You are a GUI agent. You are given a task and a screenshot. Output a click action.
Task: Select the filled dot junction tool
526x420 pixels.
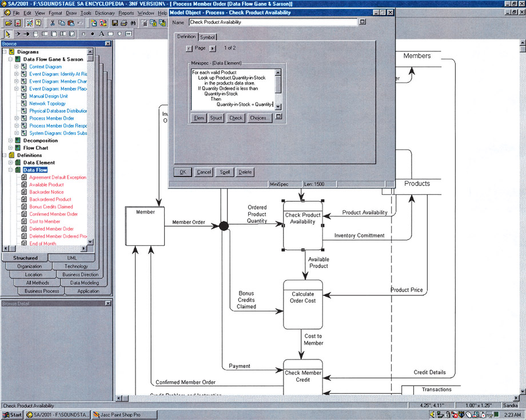click(92, 34)
